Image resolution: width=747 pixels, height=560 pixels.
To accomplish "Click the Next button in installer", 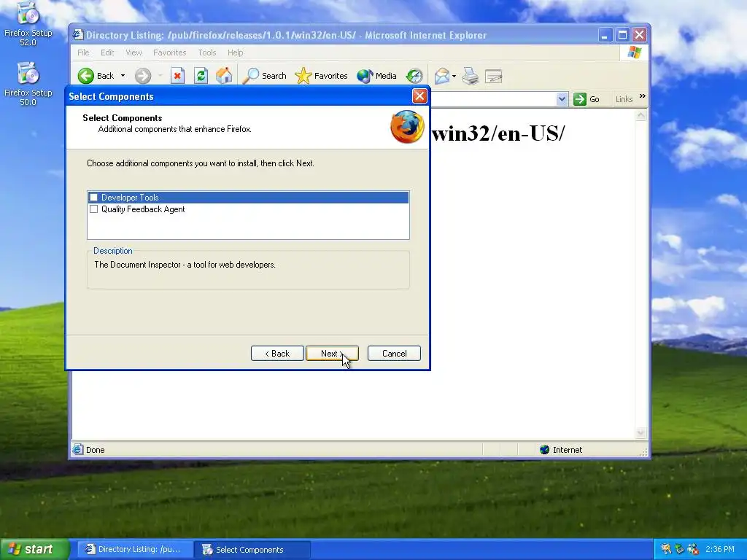I will (x=332, y=354).
